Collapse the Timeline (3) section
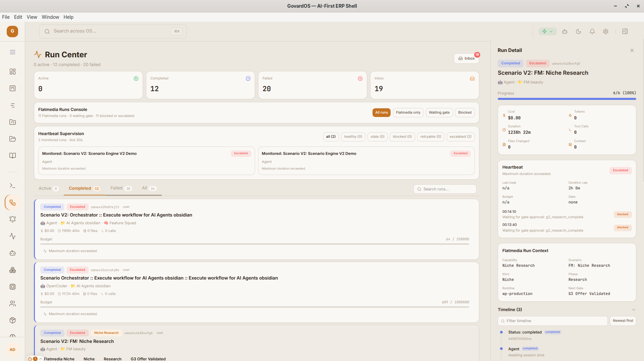The width and height of the screenshot is (644, 361). point(634,310)
